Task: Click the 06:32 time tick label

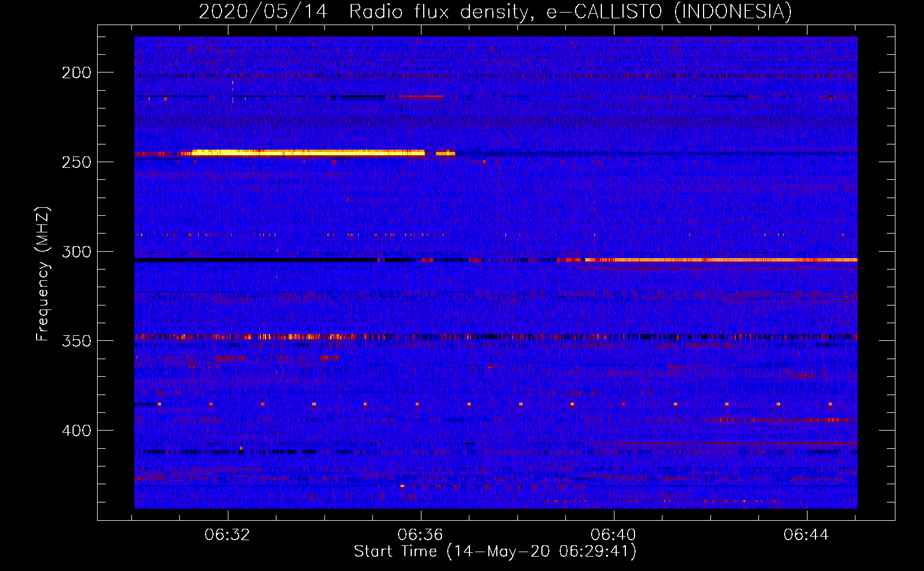Action: pos(227,535)
